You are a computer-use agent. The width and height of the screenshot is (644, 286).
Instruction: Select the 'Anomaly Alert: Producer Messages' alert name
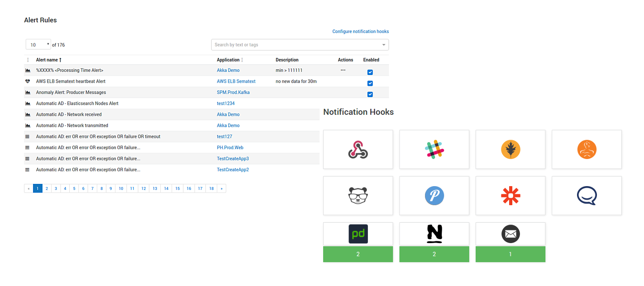[71, 92]
